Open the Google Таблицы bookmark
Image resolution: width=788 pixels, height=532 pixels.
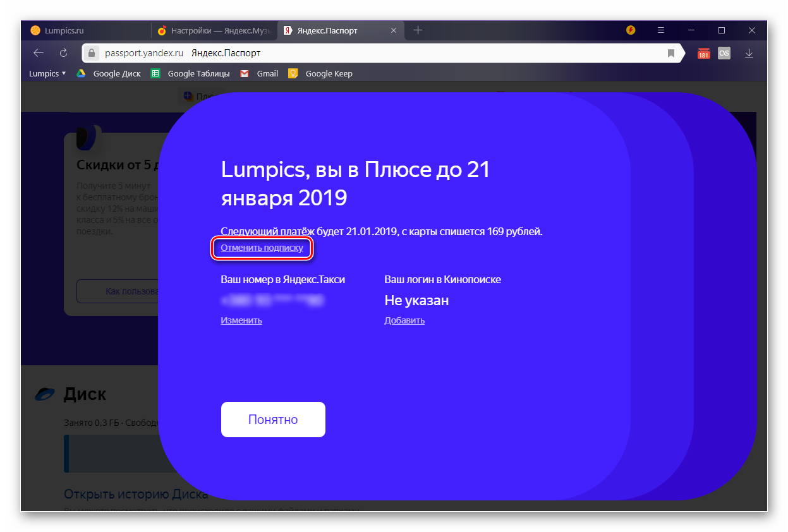click(191, 73)
